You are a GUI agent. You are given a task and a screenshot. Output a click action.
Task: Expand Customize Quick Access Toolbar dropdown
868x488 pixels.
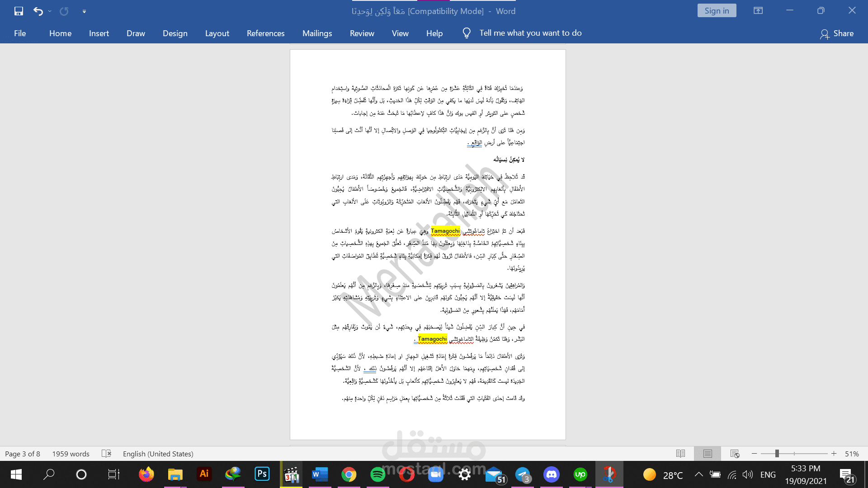84,12
